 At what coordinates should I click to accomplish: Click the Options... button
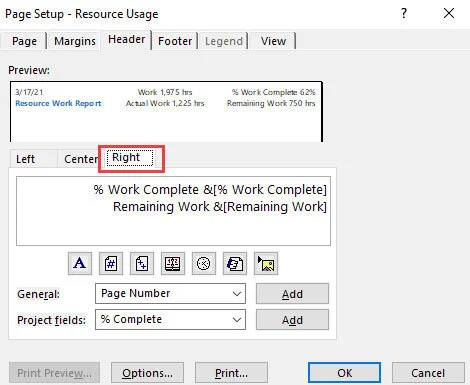(147, 373)
